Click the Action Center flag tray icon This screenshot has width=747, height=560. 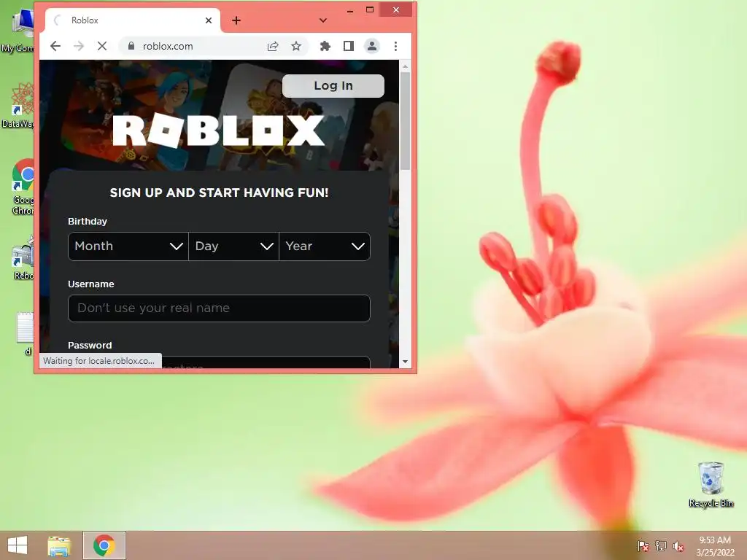pyautogui.click(x=643, y=545)
